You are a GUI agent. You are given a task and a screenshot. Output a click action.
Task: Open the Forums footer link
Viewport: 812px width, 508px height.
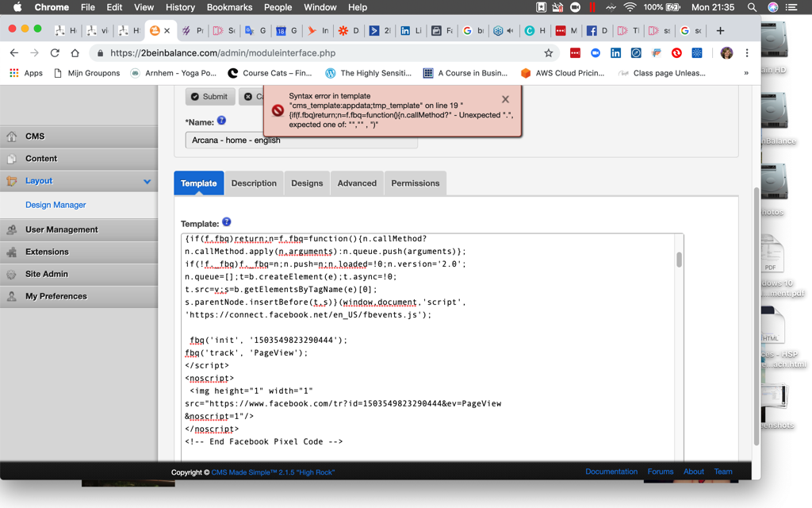point(660,471)
